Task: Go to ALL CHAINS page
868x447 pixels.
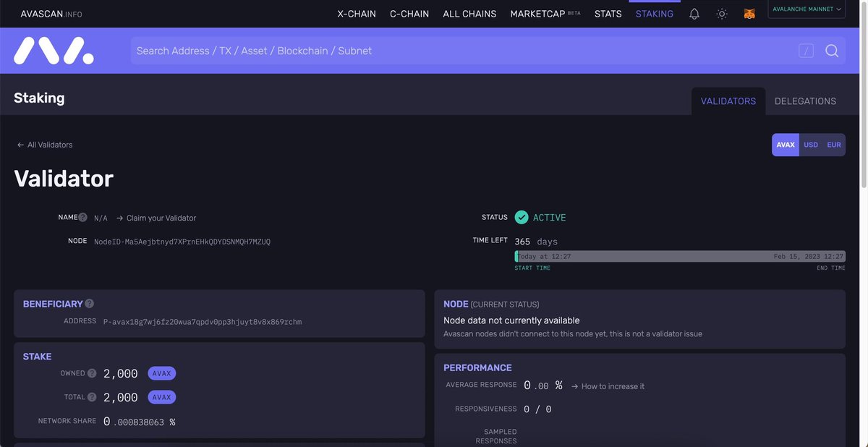Action: [469, 14]
